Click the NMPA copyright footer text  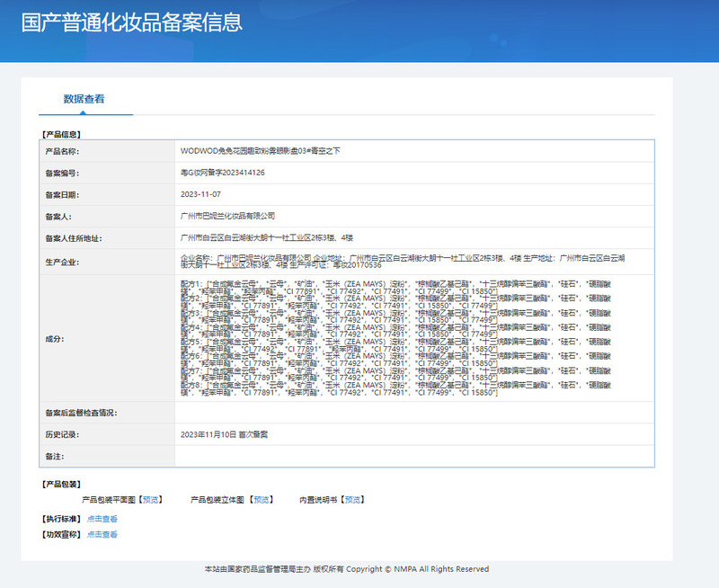[347, 569]
